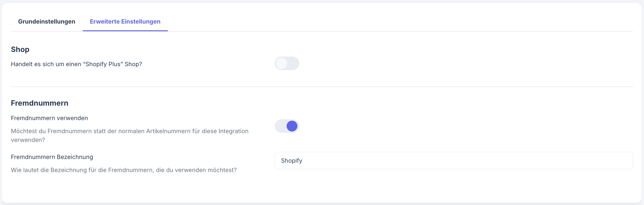Click the empty right end of the Bezeichnung field
Viewport: 644px width, 205px height.
tap(611, 161)
